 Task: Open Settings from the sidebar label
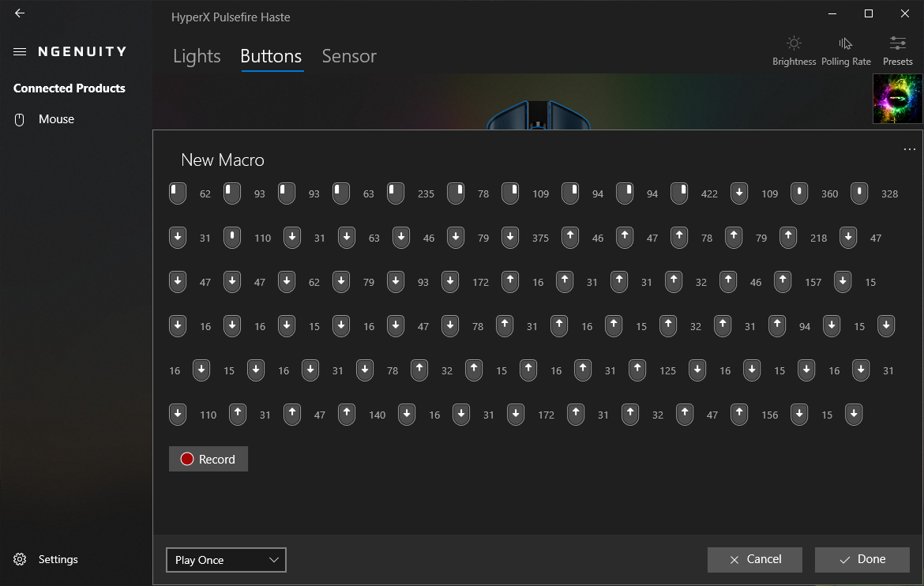tap(58, 559)
